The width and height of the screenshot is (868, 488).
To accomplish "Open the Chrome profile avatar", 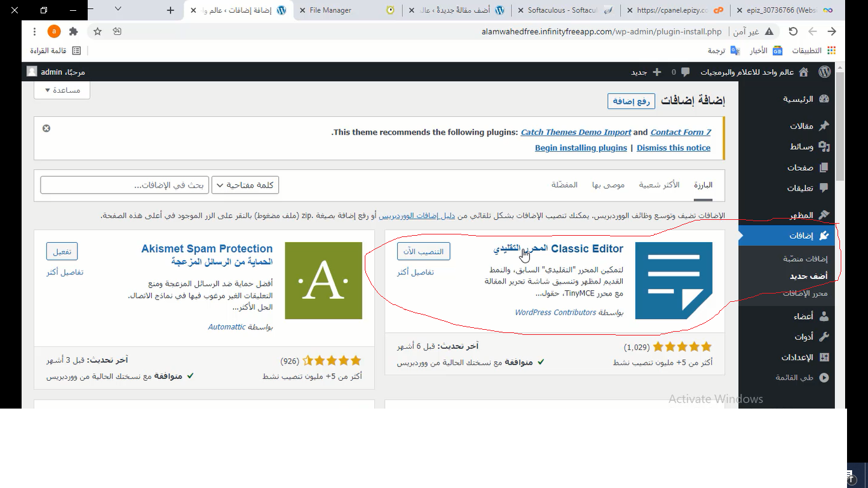I will tap(54, 31).
